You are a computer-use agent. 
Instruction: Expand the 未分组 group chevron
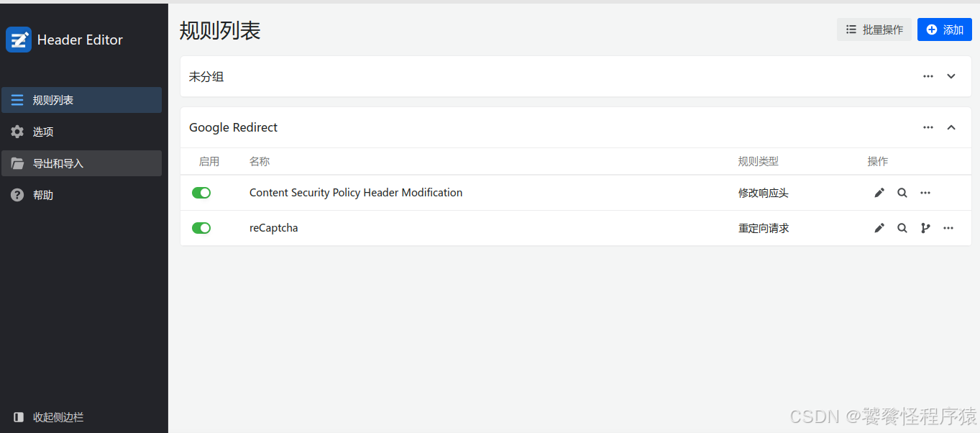[951, 76]
